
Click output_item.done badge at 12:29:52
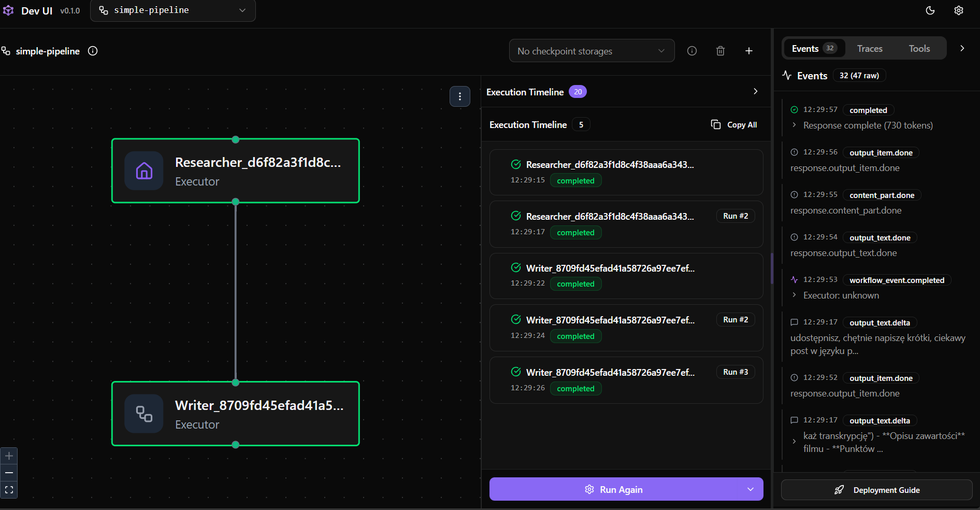click(881, 378)
